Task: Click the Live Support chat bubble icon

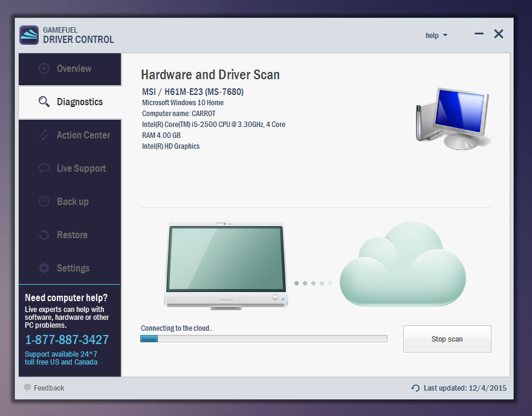Action: tap(44, 168)
